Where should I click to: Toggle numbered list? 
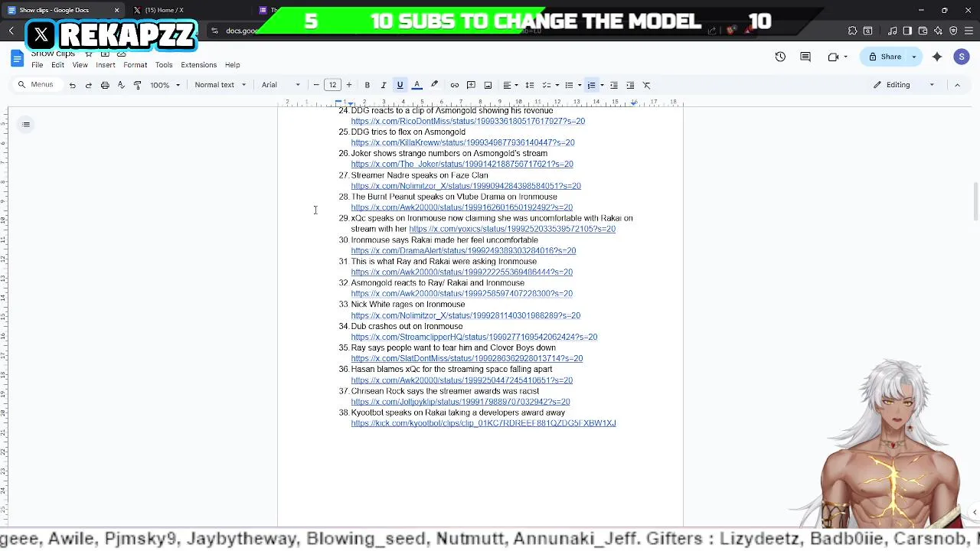click(x=591, y=85)
